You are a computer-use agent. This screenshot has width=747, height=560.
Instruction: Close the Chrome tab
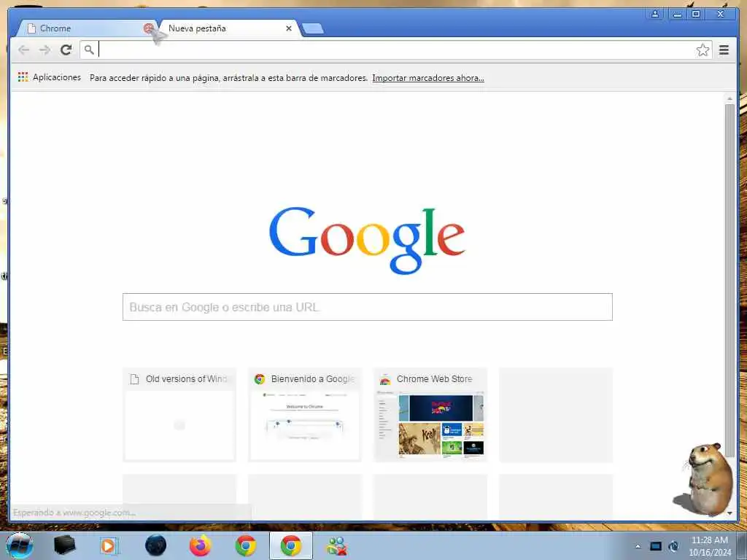pyautogui.click(x=149, y=28)
